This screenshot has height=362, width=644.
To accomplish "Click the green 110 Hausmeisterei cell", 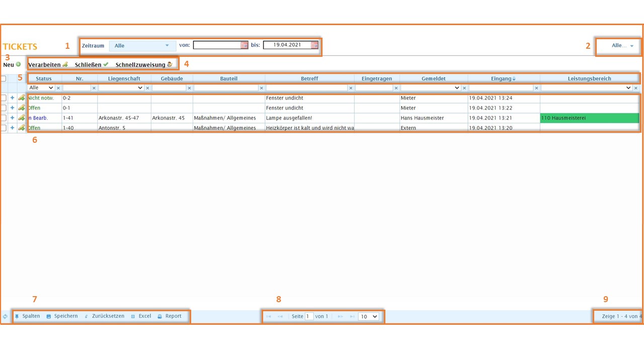I will click(x=590, y=118).
